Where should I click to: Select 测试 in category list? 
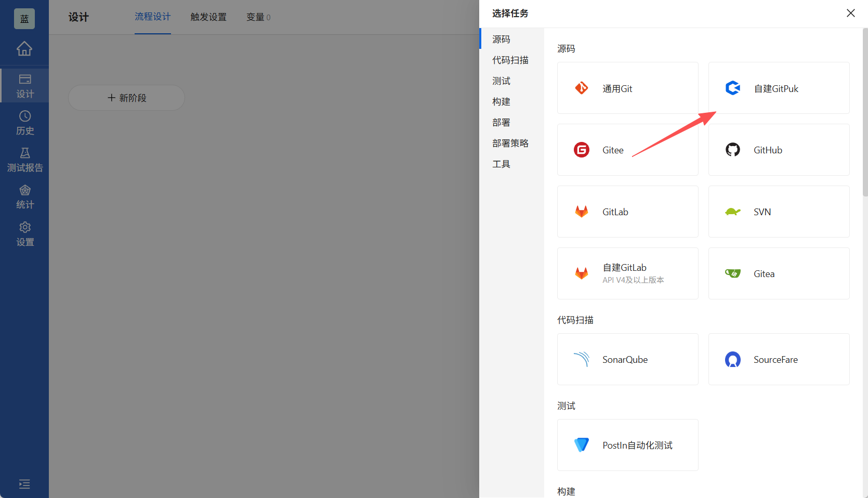coord(511,81)
